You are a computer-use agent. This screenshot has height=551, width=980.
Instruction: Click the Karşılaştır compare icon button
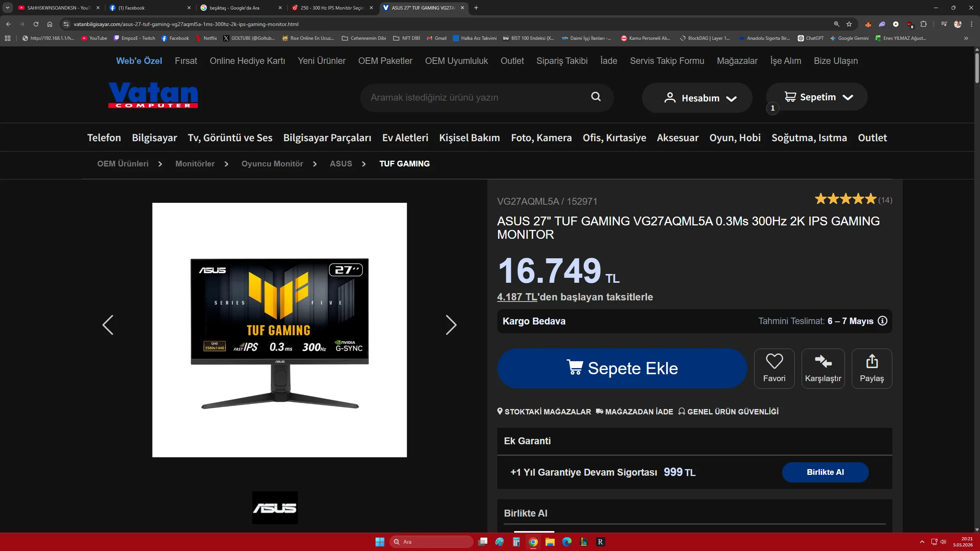click(823, 368)
